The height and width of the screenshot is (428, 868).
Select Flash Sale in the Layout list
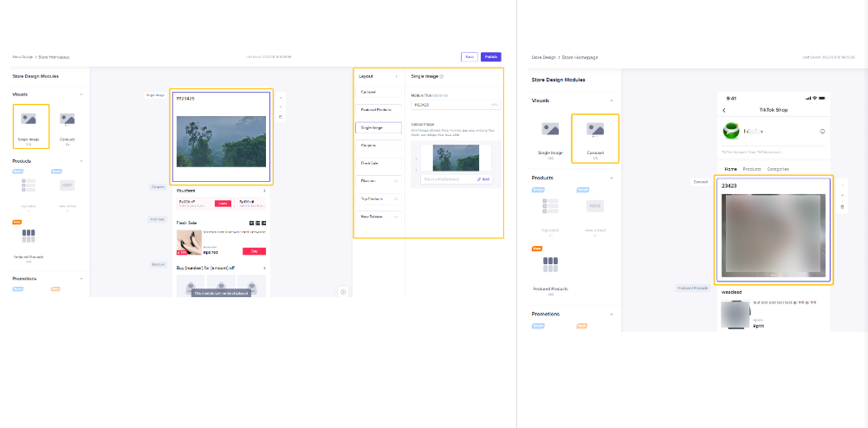(x=379, y=164)
